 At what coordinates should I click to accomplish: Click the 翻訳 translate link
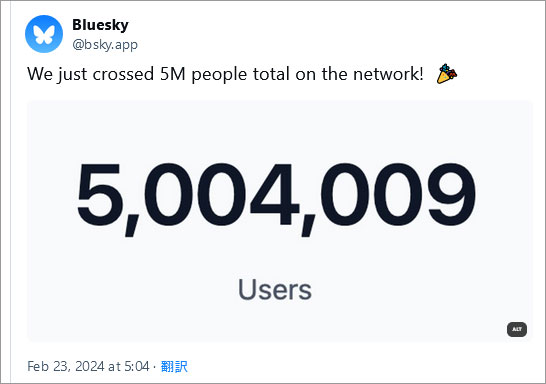tap(174, 367)
